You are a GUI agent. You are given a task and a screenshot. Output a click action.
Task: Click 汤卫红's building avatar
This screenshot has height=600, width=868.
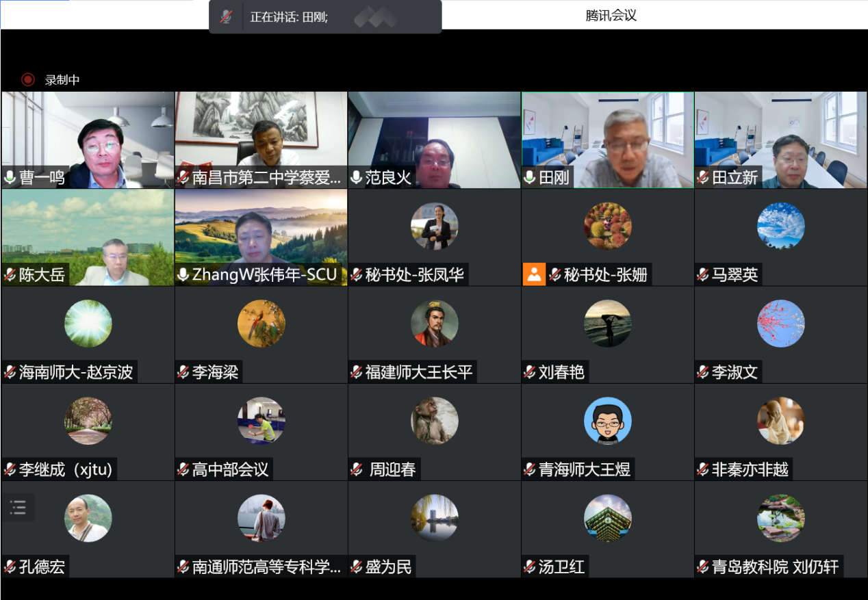608,518
